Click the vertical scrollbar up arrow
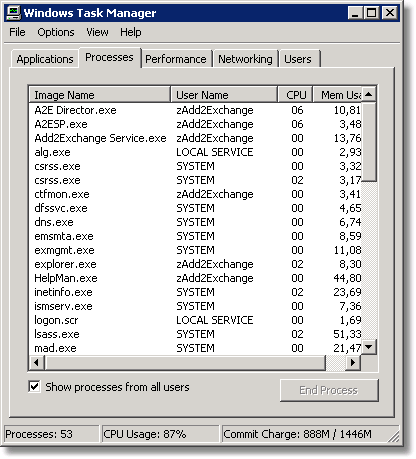 pyautogui.click(x=369, y=95)
